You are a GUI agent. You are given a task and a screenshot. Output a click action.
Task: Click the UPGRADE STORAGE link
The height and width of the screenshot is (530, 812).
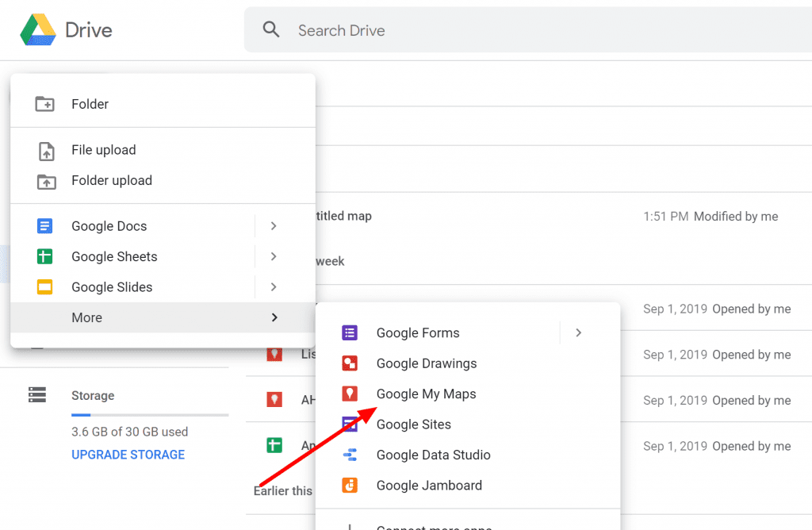128,455
